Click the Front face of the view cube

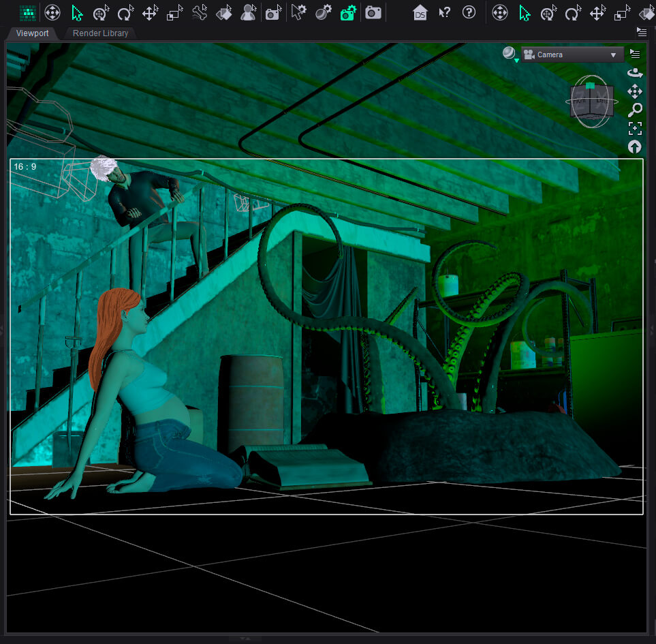580,101
